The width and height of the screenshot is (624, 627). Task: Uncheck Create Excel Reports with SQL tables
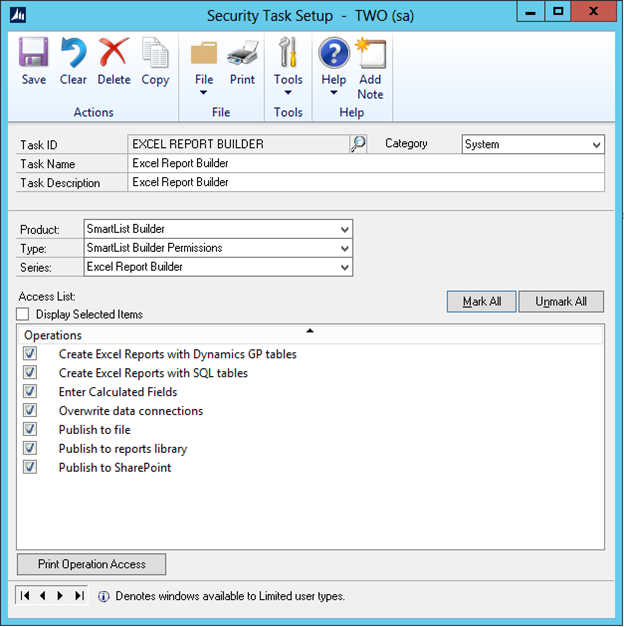pos(30,372)
